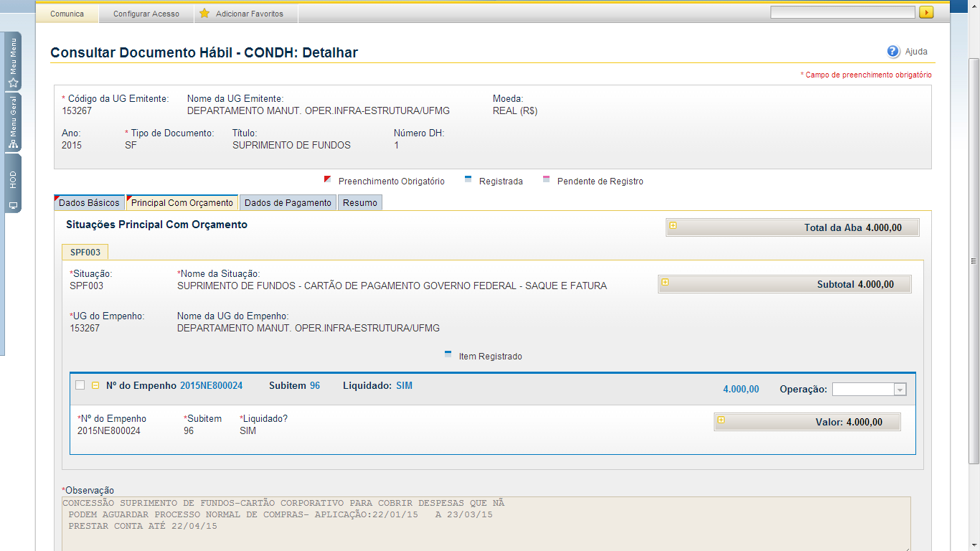Open the Dados Básicos tab
Viewport: 980px width, 551px height.
[x=89, y=203]
